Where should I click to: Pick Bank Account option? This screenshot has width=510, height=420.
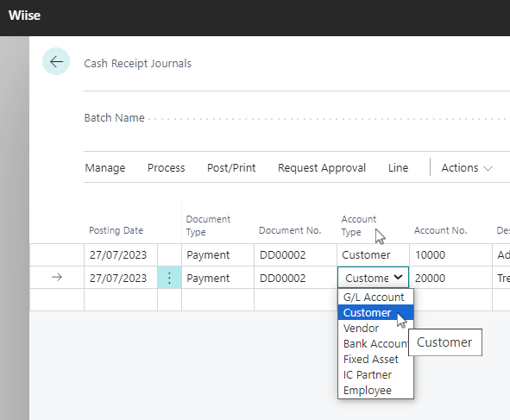374,344
